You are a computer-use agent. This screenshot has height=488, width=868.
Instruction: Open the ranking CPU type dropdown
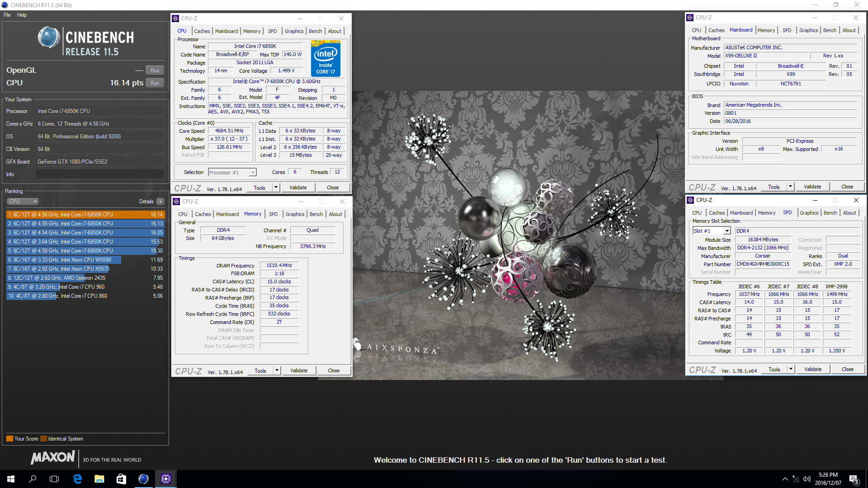[23, 202]
